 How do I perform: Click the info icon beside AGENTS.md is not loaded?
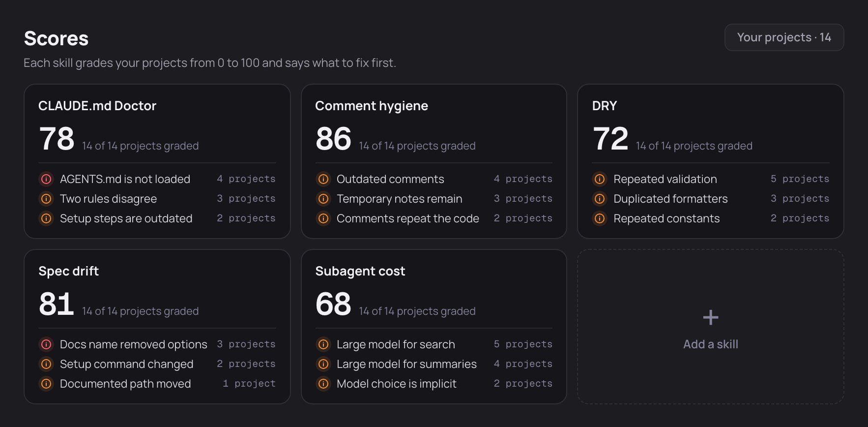pos(46,179)
